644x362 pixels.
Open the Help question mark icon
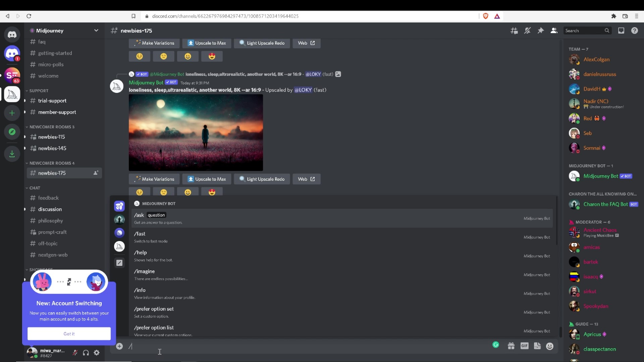(x=634, y=30)
